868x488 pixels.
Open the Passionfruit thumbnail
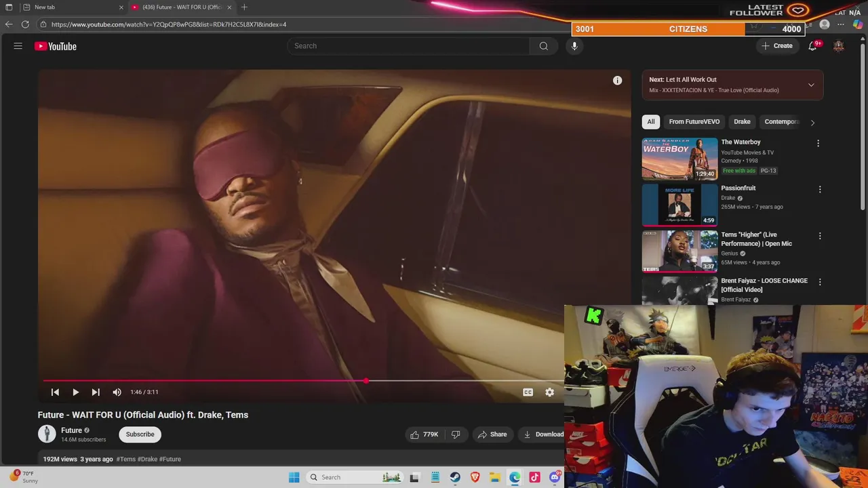[x=679, y=205]
